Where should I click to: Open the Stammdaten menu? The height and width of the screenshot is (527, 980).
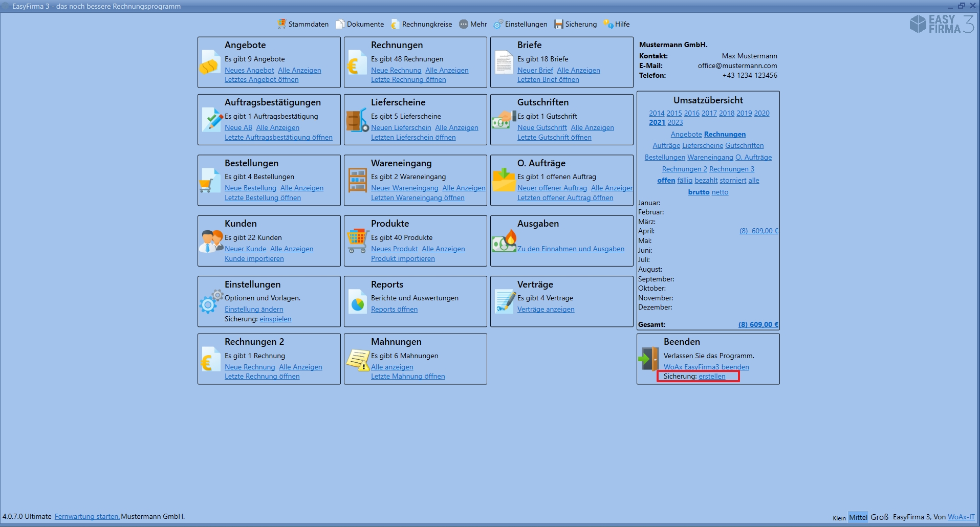[x=303, y=24]
